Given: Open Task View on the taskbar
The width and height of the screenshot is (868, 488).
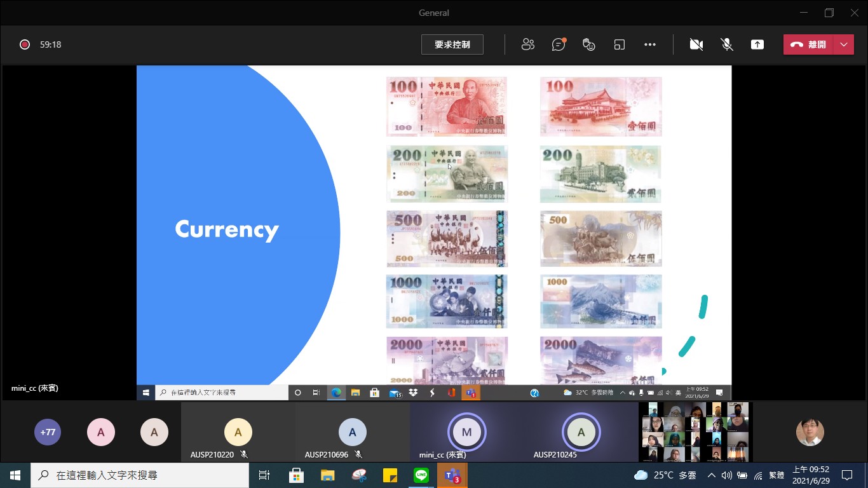Looking at the screenshot, I should [x=264, y=475].
